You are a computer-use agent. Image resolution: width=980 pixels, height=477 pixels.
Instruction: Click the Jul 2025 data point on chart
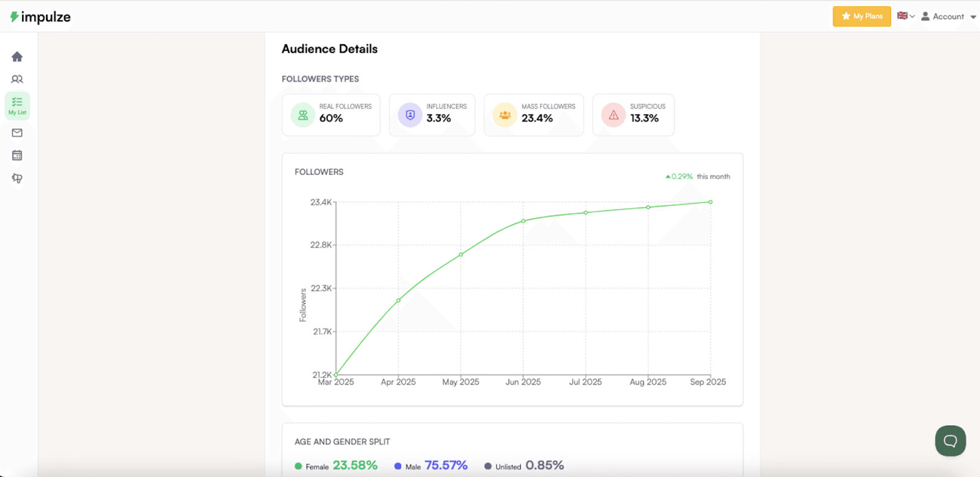[x=586, y=213]
